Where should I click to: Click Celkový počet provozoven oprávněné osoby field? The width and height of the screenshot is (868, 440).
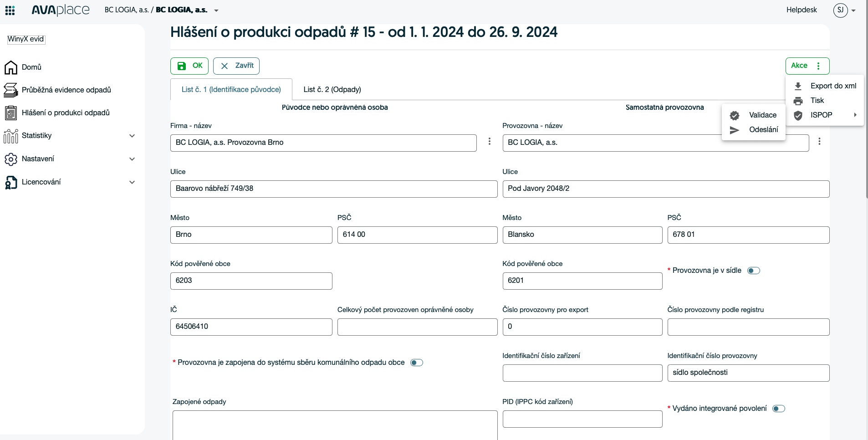(417, 327)
